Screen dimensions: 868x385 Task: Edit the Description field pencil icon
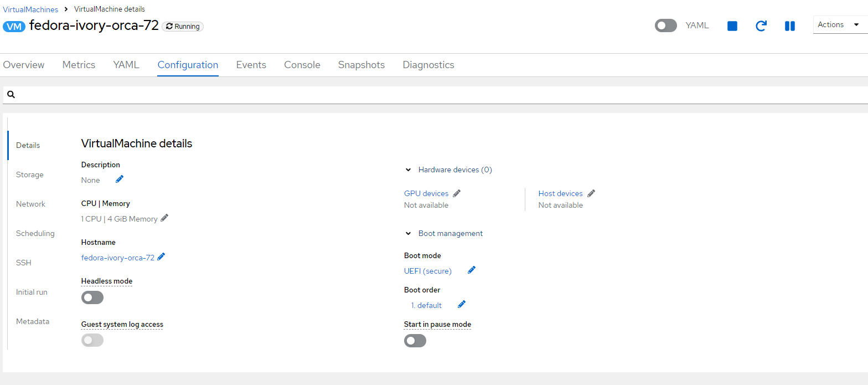click(x=120, y=179)
